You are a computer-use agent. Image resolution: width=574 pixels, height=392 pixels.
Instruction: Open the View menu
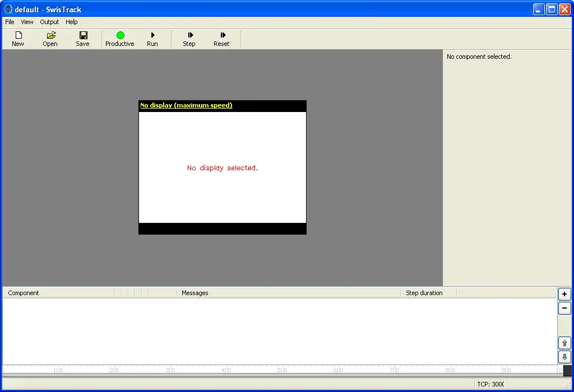pyautogui.click(x=27, y=22)
